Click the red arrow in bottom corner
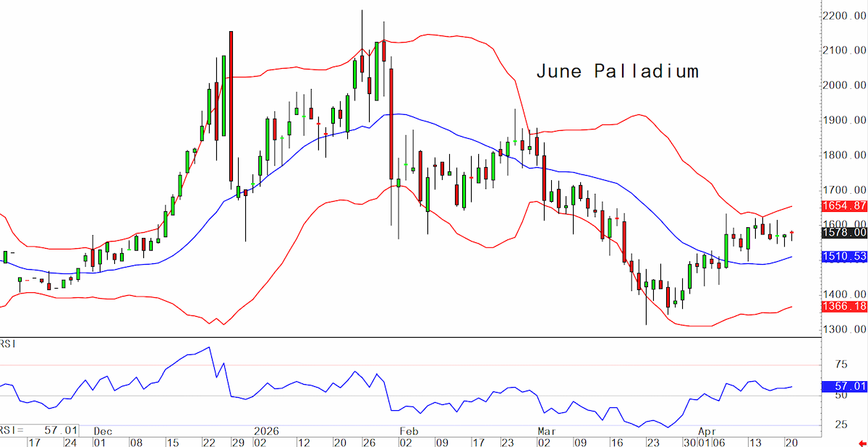This screenshot has width=868, height=447. (x=861, y=442)
